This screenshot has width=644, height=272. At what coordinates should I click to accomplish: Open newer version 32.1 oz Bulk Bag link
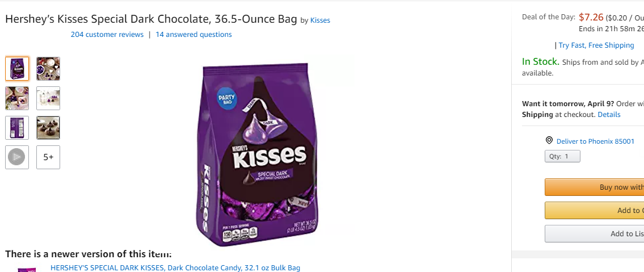tap(175, 268)
